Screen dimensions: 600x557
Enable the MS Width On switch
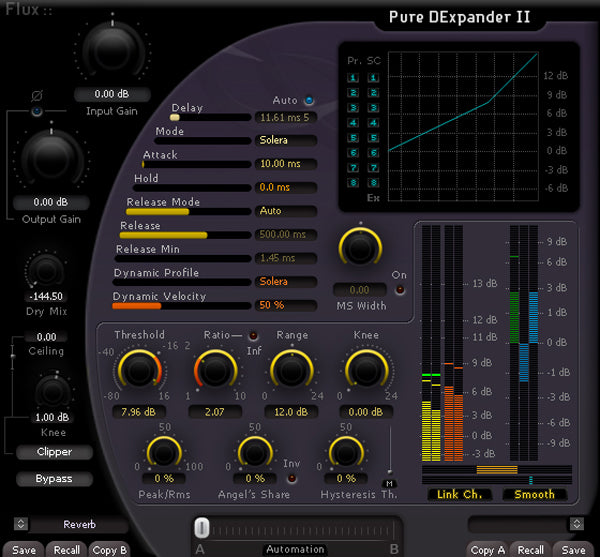click(401, 290)
